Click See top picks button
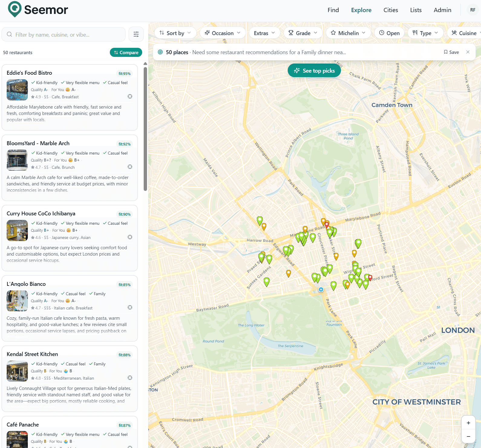The image size is (481, 448). 314,70
